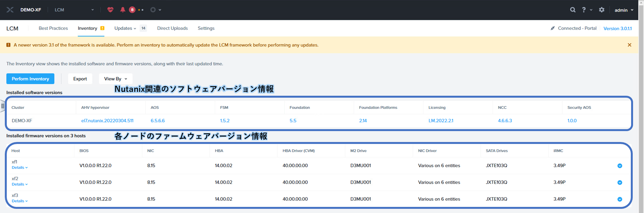Image resolution: width=644 pixels, height=213 pixels.
Task: Open the FSM 1.5.2 version link
Action: point(225,120)
